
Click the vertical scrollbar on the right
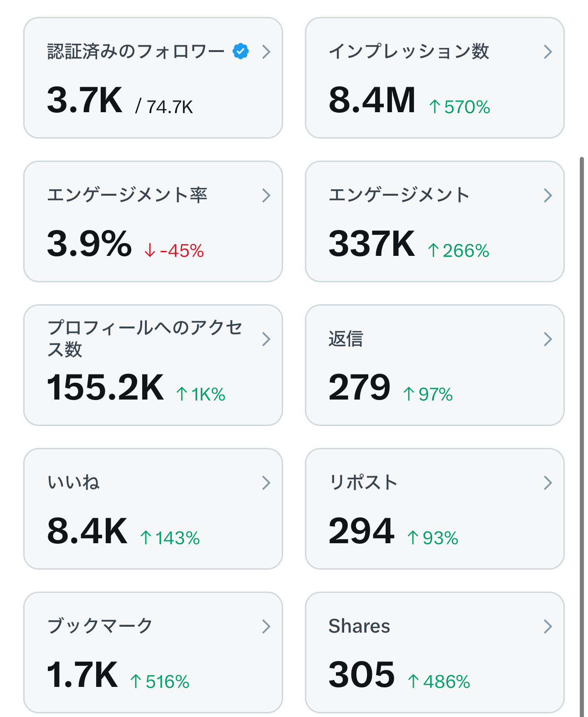point(582,410)
